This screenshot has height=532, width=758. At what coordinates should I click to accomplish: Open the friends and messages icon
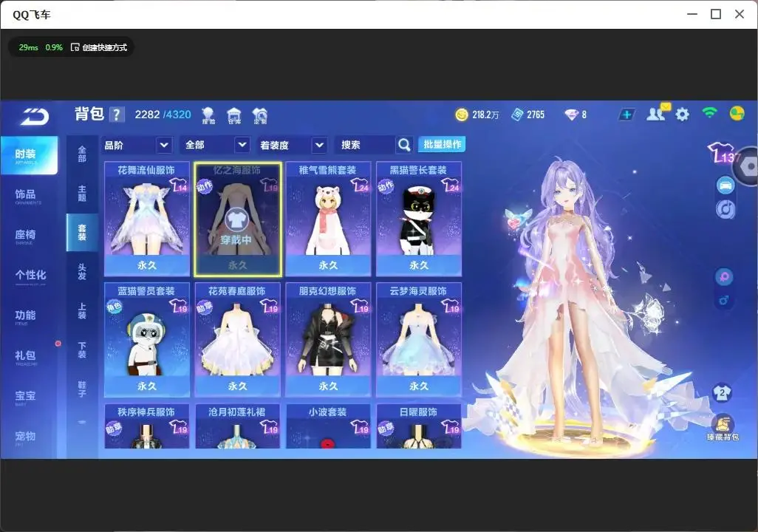click(x=657, y=113)
